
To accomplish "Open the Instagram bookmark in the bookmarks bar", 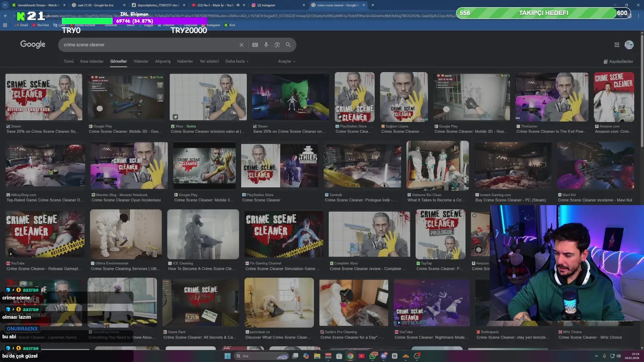I will (x=210, y=25).
